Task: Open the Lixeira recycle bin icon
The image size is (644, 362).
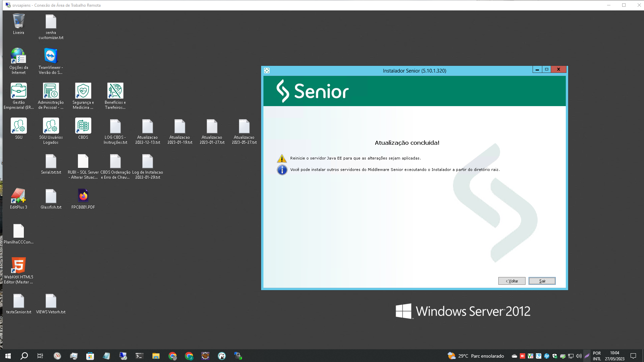Action: tap(18, 24)
